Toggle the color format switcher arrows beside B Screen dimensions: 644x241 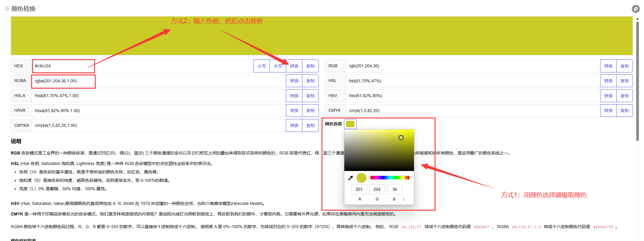[x=404, y=199]
